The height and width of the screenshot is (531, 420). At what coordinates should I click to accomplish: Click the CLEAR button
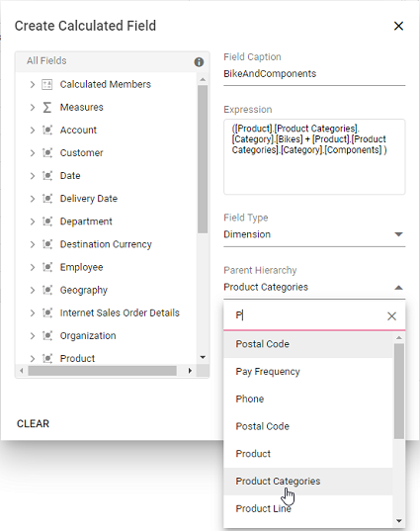[34, 423]
